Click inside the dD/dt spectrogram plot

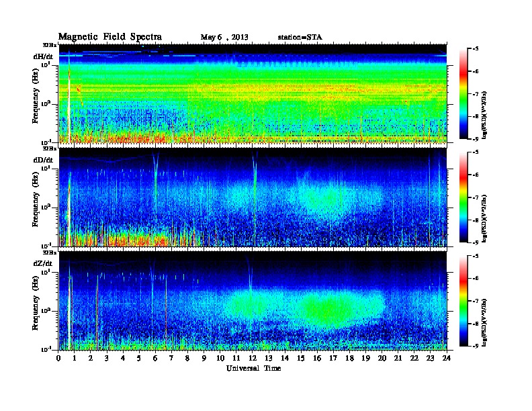click(253, 197)
